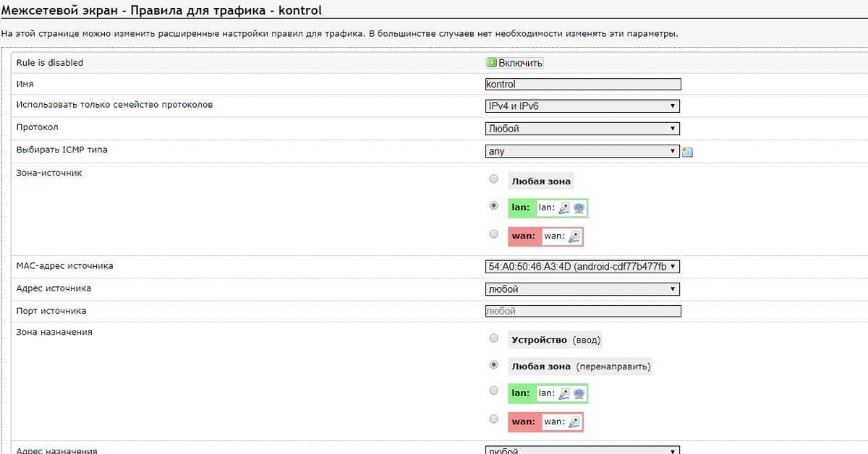The image size is (868, 454).
Task: Expand the source MAC address dropdown
Action: [x=582, y=267]
